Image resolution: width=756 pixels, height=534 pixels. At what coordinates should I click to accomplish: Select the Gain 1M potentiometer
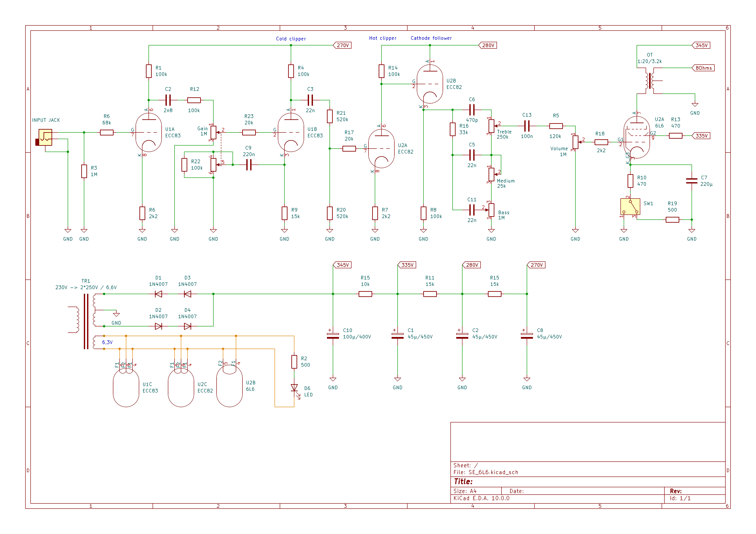(x=213, y=133)
